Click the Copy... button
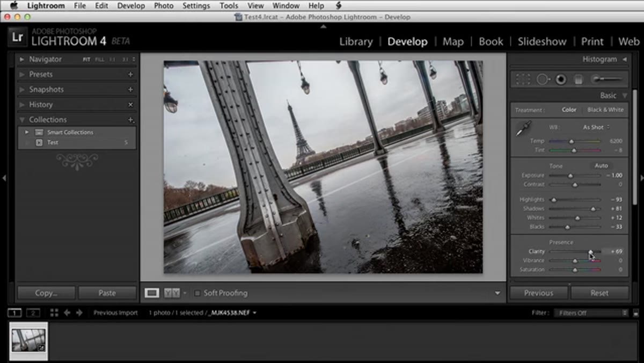The height and width of the screenshot is (363, 644). pos(47,293)
